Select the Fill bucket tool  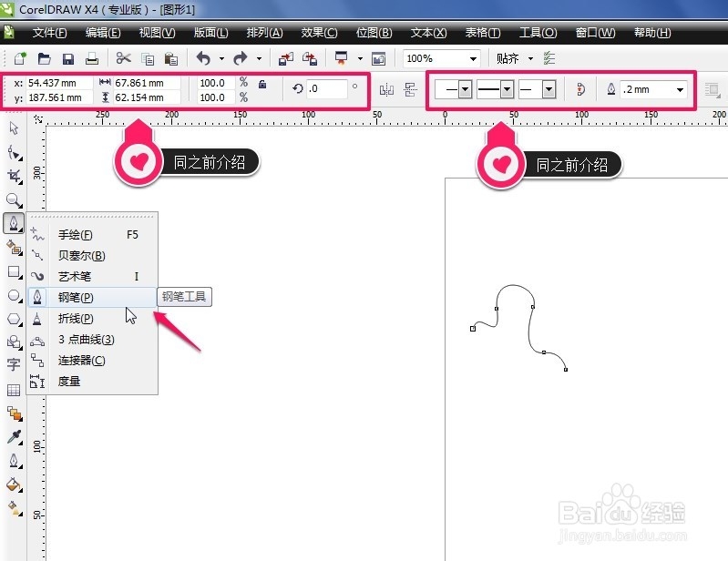click(14, 484)
